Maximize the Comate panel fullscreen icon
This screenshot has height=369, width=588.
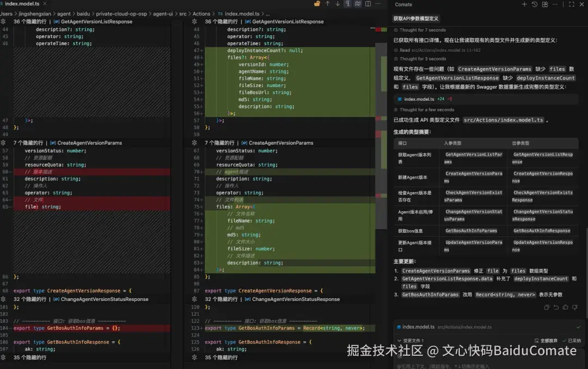(x=572, y=4)
